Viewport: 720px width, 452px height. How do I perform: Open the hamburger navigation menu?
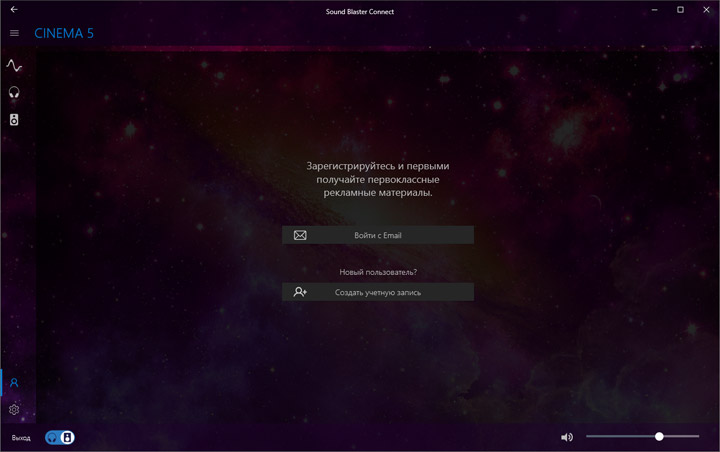[x=14, y=33]
